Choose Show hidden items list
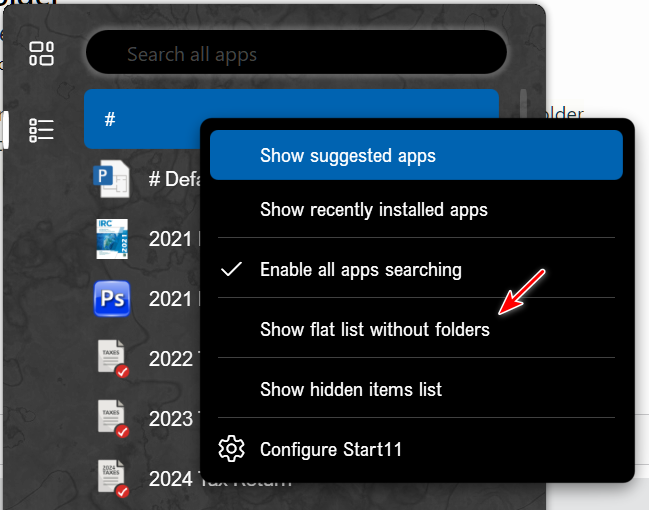The image size is (649, 510). click(350, 389)
